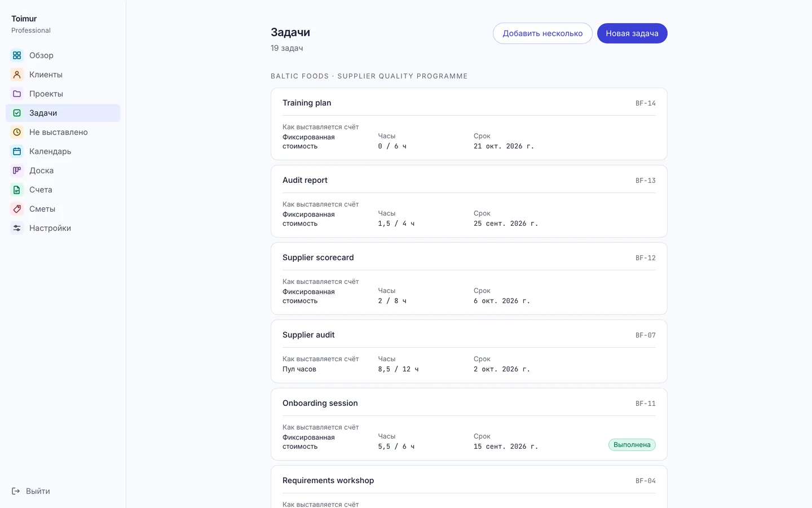Viewport: 812px width, 508px height.
Task: Open Проекты from the sidebar
Action: coord(63,94)
